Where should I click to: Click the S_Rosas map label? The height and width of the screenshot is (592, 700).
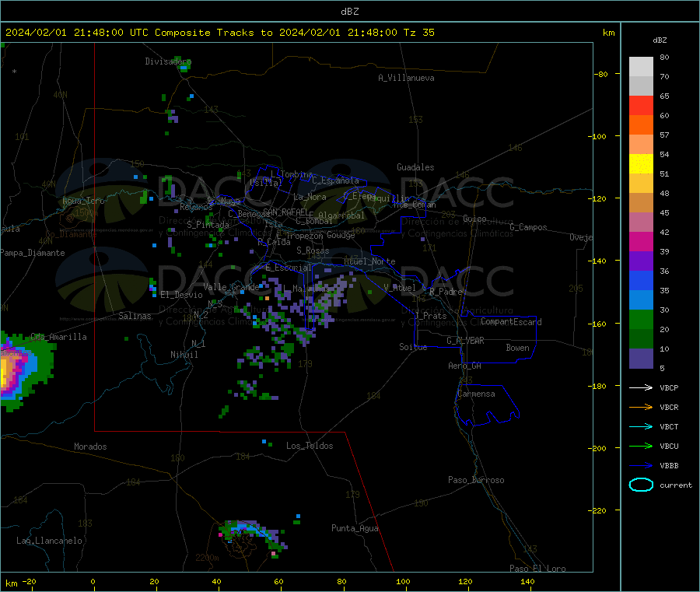(313, 250)
